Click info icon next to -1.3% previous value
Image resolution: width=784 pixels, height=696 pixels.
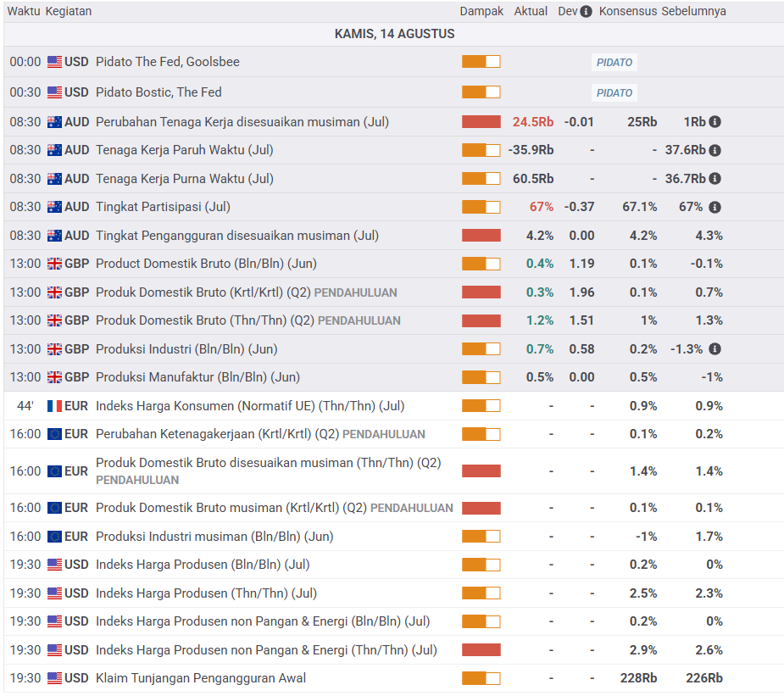[714, 349]
